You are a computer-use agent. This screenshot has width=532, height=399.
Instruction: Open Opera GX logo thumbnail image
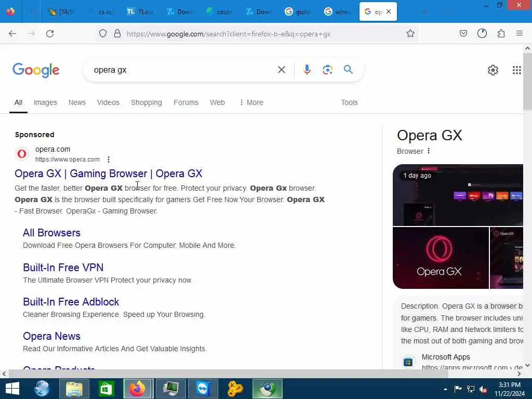tap(441, 258)
